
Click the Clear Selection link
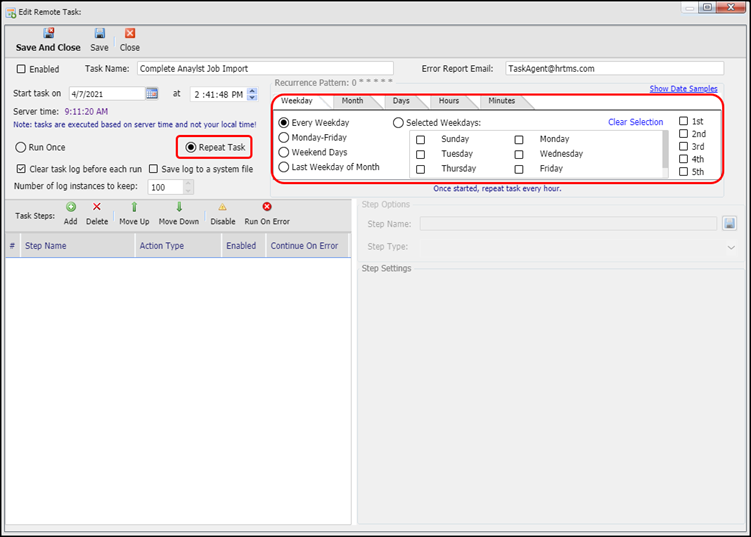pyautogui.click(x=636, y=122)
